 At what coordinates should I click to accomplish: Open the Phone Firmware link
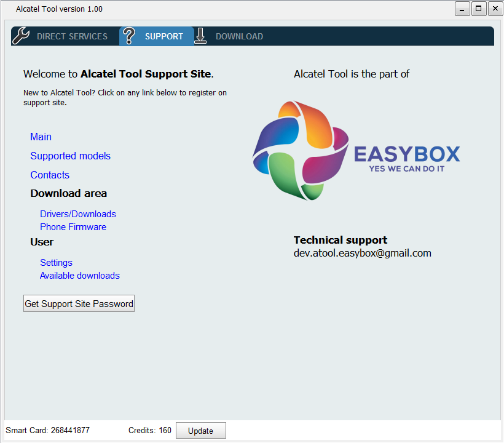pos(73,227)
